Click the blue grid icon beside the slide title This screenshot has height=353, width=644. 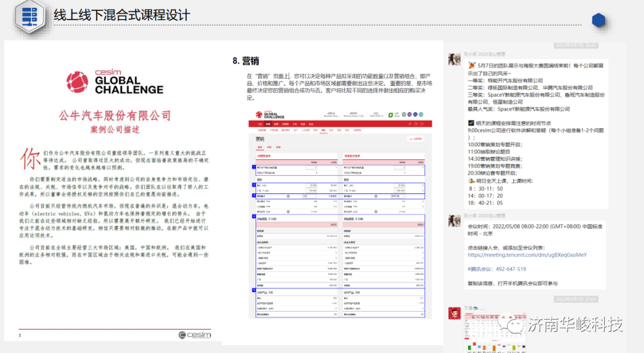pos(29,16)
